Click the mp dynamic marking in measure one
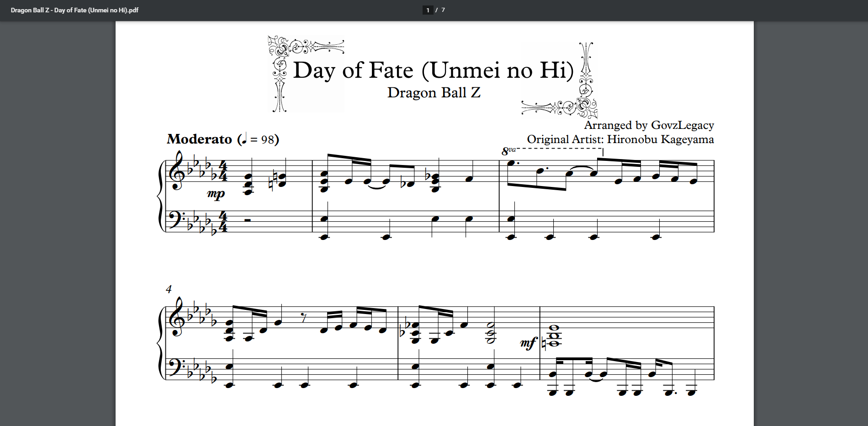This screenshot has height=426, width=868. 216,194
